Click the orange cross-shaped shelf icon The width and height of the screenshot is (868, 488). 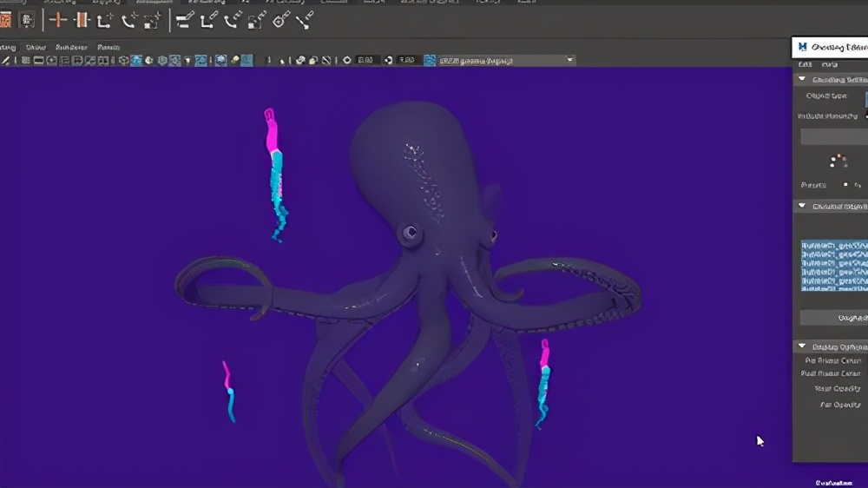[58, 19]
